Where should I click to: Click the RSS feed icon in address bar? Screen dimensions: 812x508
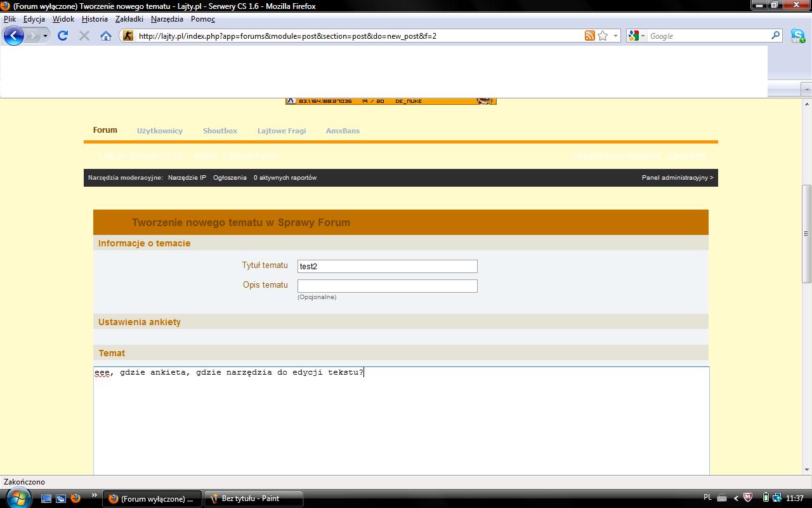coord(589,36)
